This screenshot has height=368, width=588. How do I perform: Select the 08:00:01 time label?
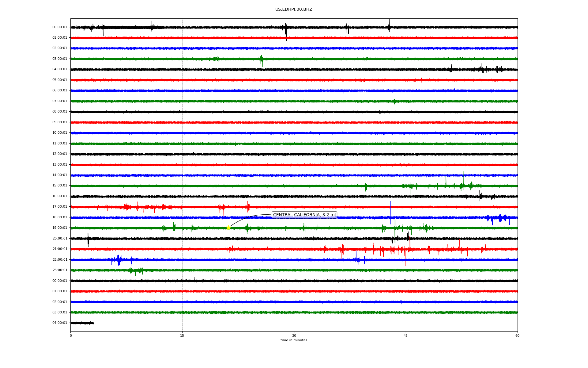point(60,112)
